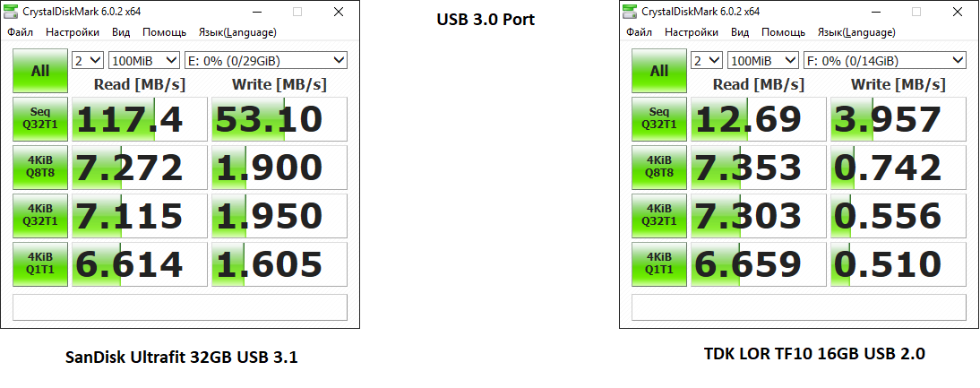Click the 6.614 read value

[140, 264]
